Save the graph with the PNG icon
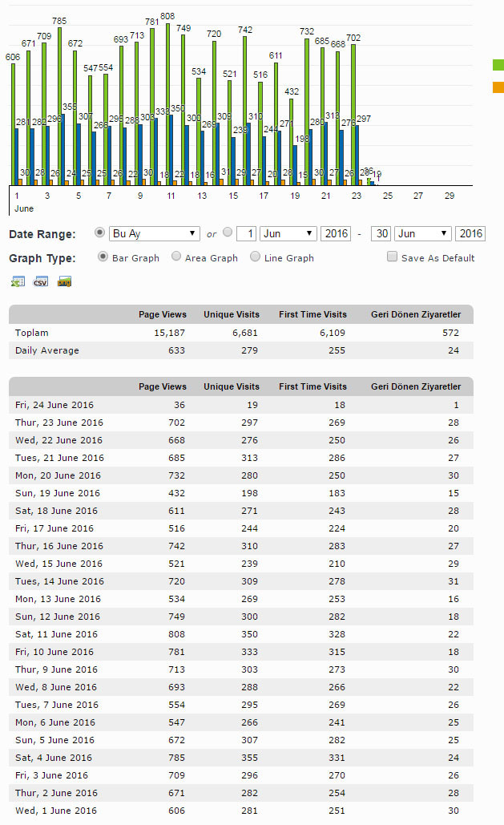The image size is (504, 825). click(64, 281)
